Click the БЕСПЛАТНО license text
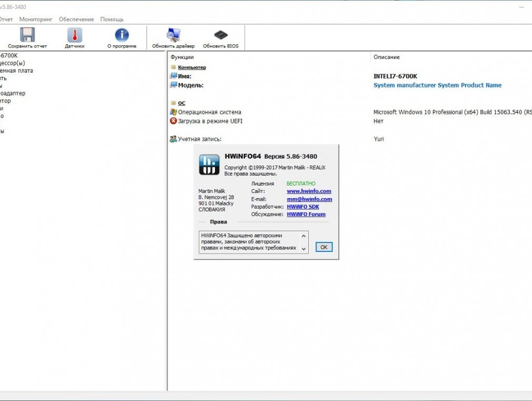Screen dimensions: 532x401 [301, 184]
